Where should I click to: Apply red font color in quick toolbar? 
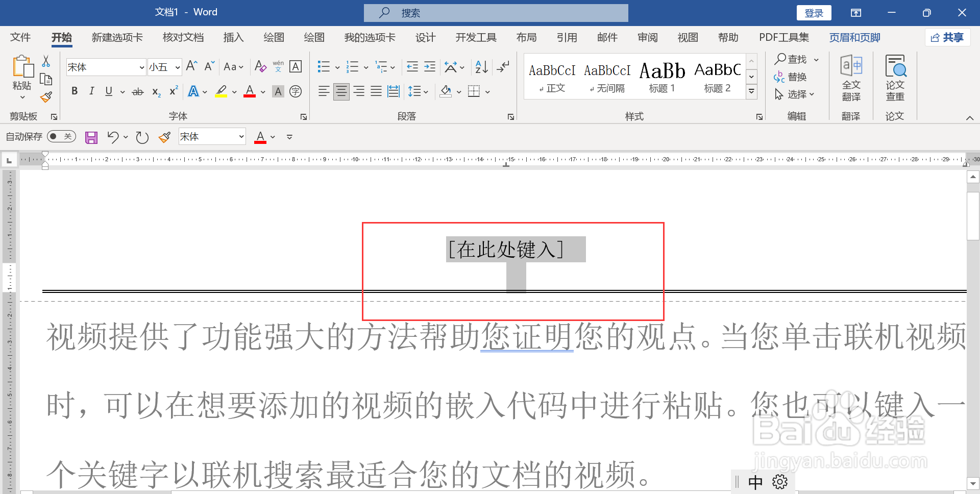(x=260, y=137)
